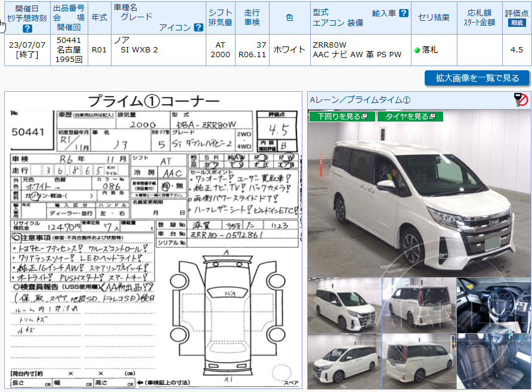532x392 pixels.
Task: Click the green 落札 result indicator
Action: [x=427, y=51]
